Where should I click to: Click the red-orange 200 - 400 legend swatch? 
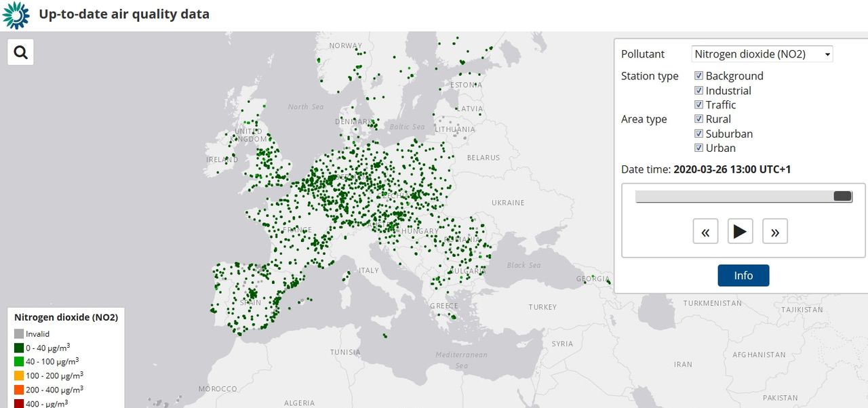[19, 390]
